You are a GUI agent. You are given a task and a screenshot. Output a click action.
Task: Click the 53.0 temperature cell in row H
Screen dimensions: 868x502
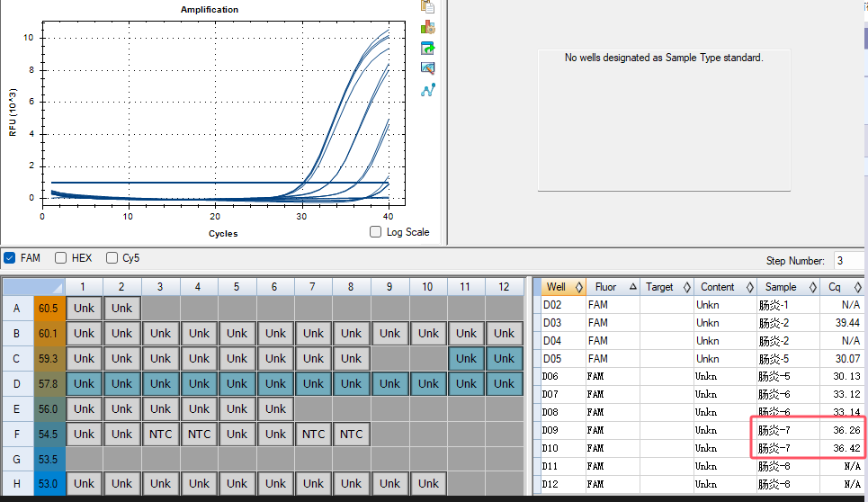point(49,484)
